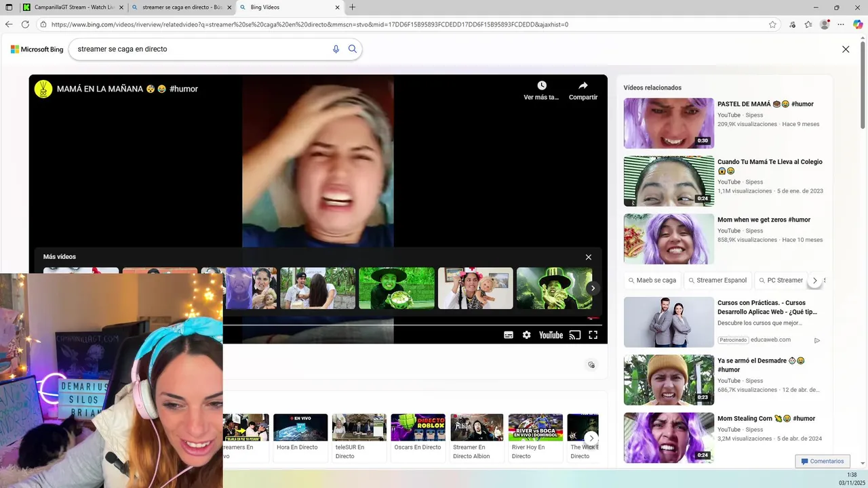
Task: Open Edge settings and more menu
Action: [x=842, y=24]
